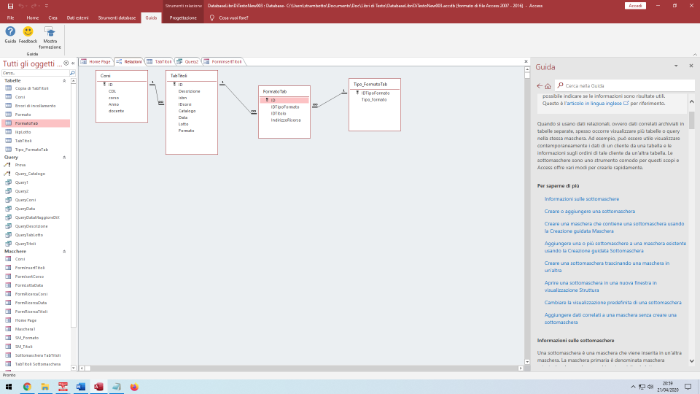Open the Corsi table in navigation pane

click(x=20, y=97)
